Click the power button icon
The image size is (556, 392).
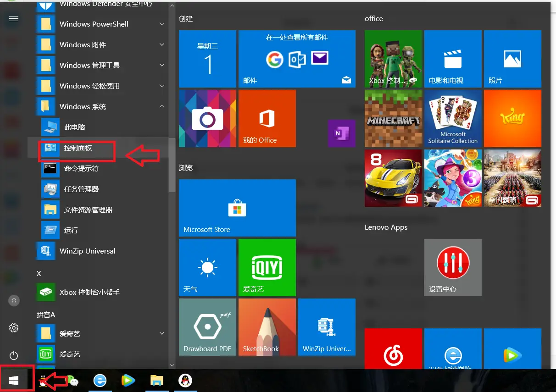coord(14,355)
